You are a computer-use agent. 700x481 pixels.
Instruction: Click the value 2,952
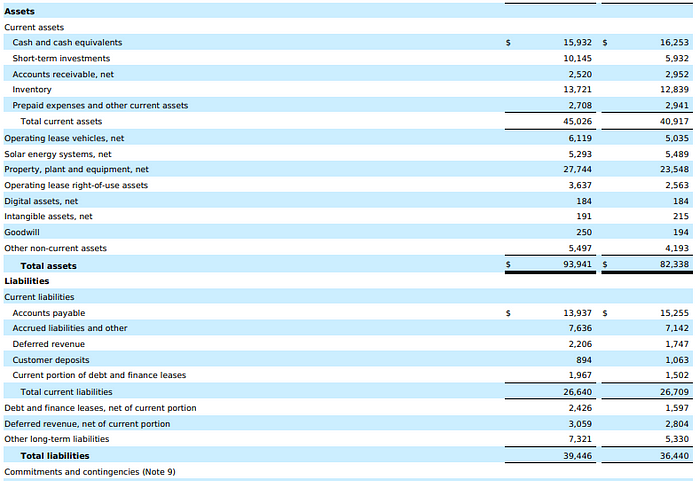[677, 75]
